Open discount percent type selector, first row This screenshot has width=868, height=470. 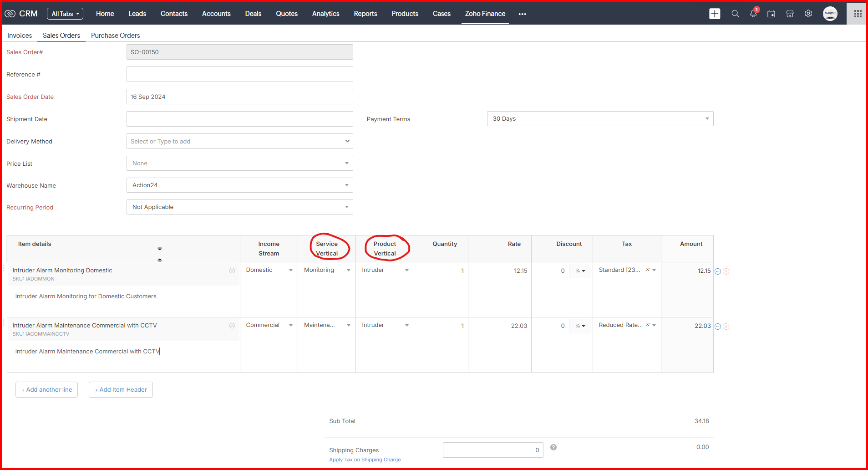(580, 271)
